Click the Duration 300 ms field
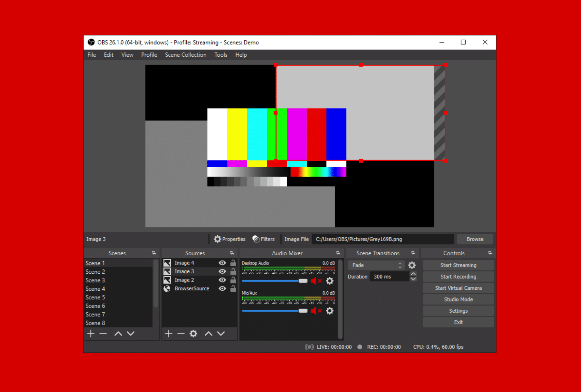 click(390, 277)
